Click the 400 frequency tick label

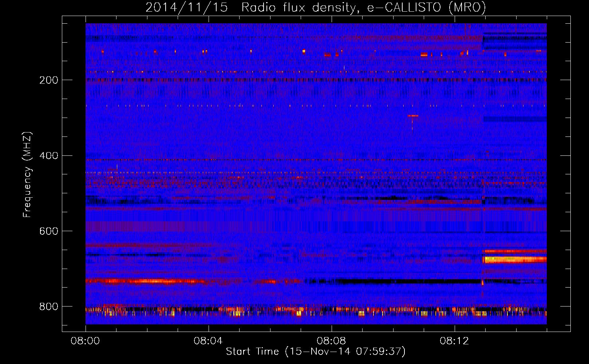point(49,155)
